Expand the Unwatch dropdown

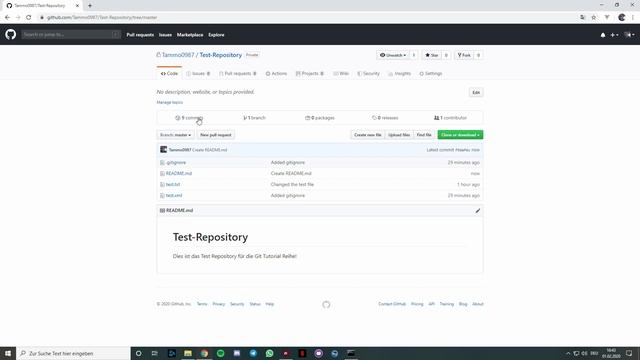point(393,55)
